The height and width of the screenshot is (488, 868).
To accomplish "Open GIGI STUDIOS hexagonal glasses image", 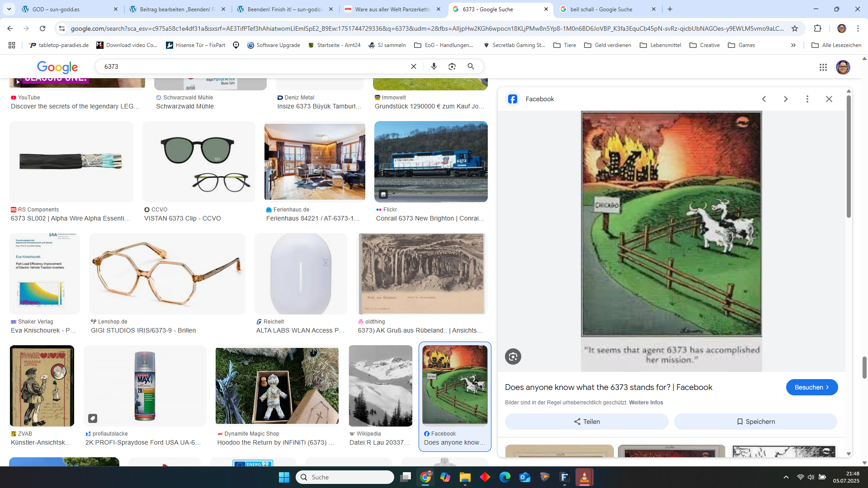I will click(x=167, y=273).
